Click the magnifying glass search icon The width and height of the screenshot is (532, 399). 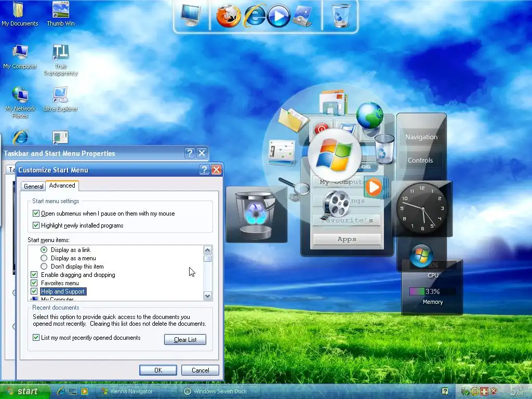pos(295,186)
